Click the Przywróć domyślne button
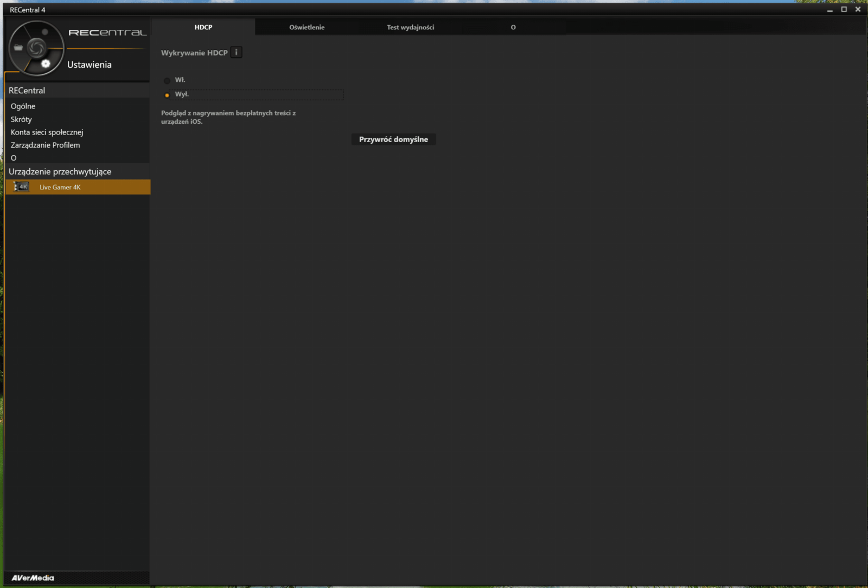 point(393,139)
